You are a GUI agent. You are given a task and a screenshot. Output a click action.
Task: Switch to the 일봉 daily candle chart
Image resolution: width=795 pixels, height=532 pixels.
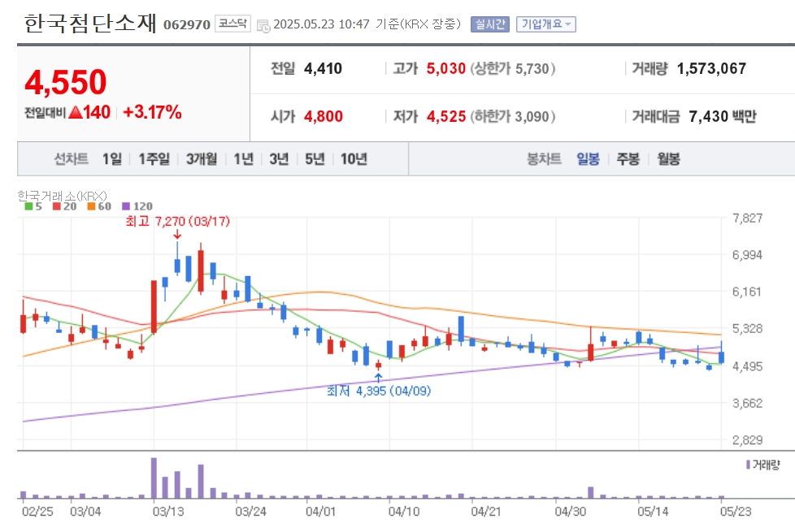pos(589,159)
